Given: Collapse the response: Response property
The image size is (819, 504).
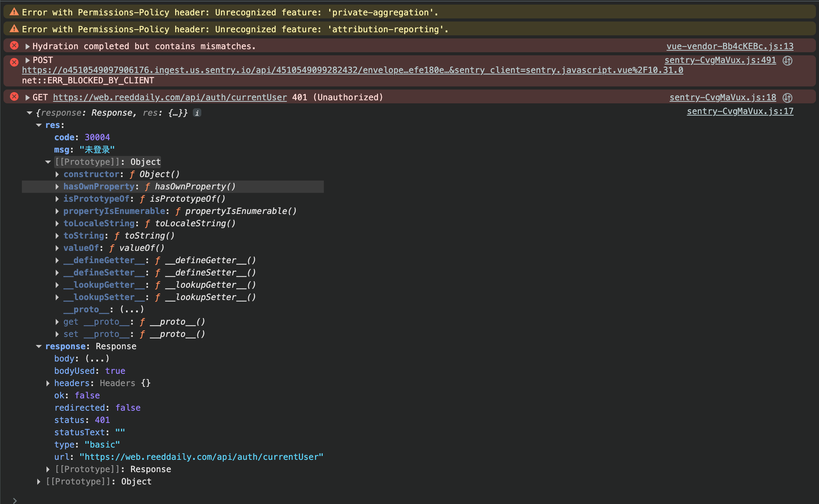Looking at the screenshot, I should click(39, 346).
